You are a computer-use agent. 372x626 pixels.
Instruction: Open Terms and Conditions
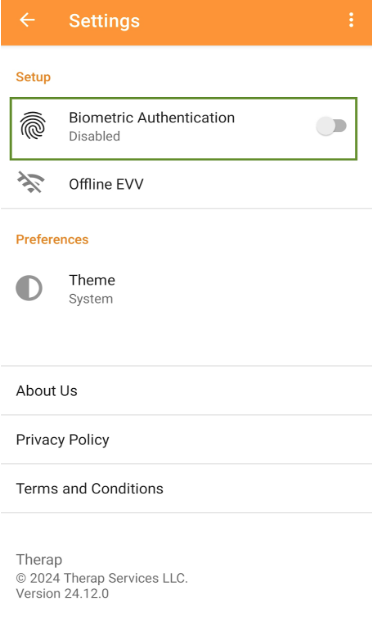[x=186, y=488]
